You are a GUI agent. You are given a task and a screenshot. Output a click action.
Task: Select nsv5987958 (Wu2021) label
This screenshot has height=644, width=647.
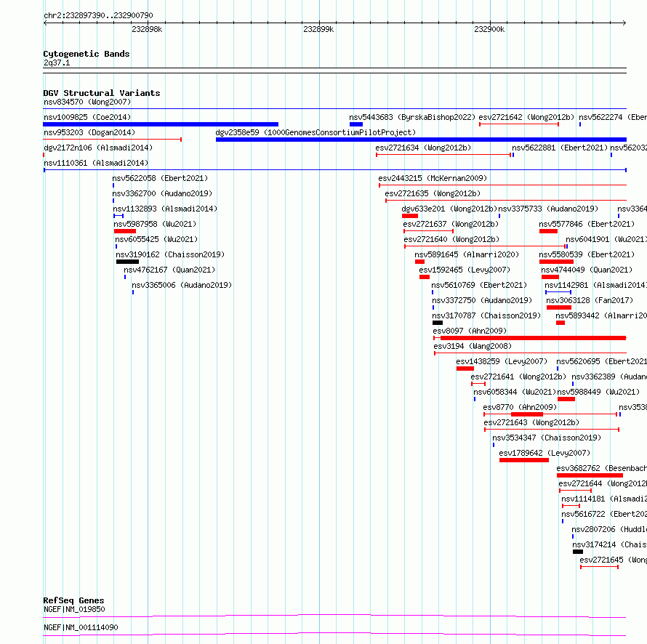(x=155, y=224)
